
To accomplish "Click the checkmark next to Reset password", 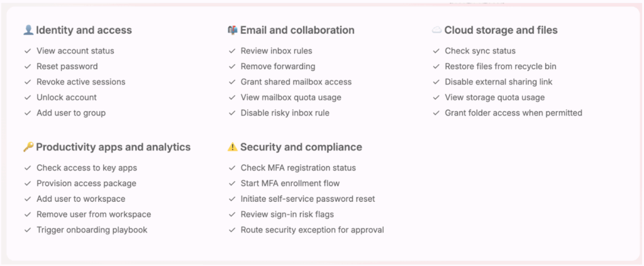I will coord(28,67).
